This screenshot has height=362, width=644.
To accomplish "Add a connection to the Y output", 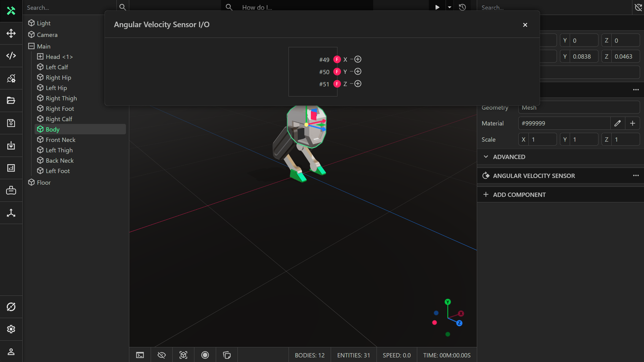I will coord(358,71).
